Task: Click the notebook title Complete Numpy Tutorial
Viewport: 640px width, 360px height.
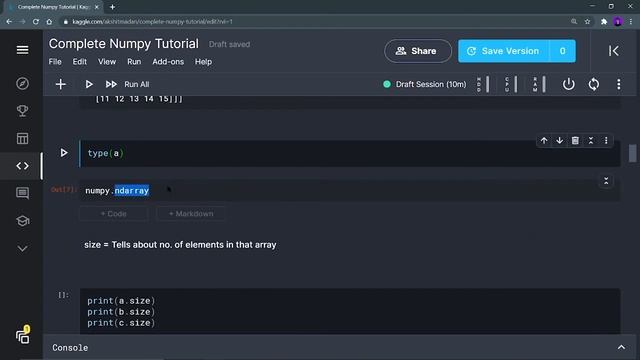Action: (124, 44)
